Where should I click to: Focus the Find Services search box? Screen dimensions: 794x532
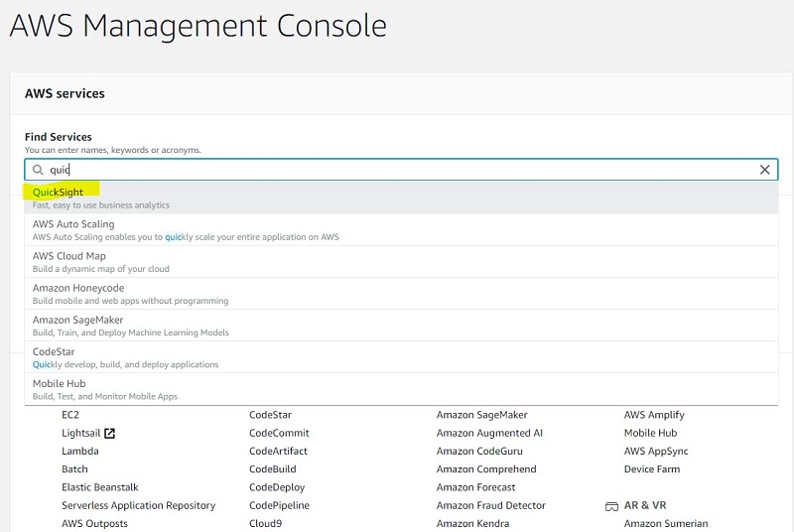(401, 170)
